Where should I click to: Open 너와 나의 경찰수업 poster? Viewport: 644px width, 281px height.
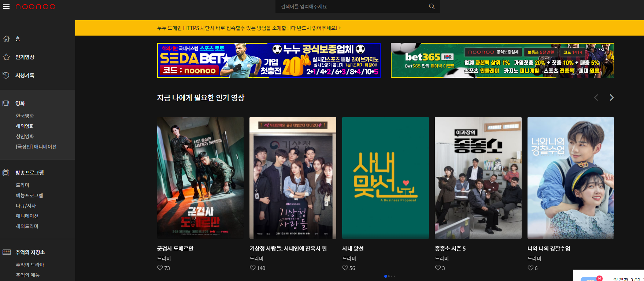tap(571, 178)
